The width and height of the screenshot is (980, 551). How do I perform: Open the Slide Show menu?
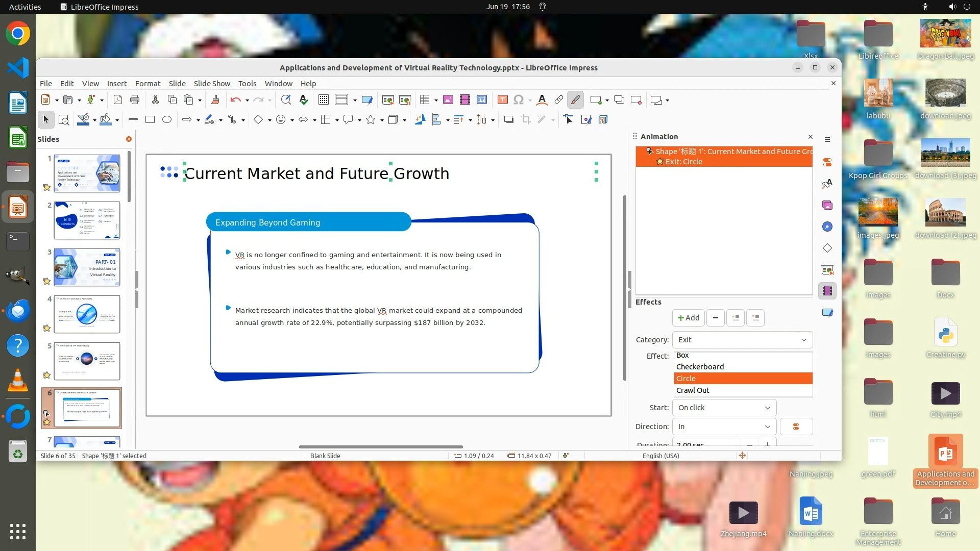(212, 84)
